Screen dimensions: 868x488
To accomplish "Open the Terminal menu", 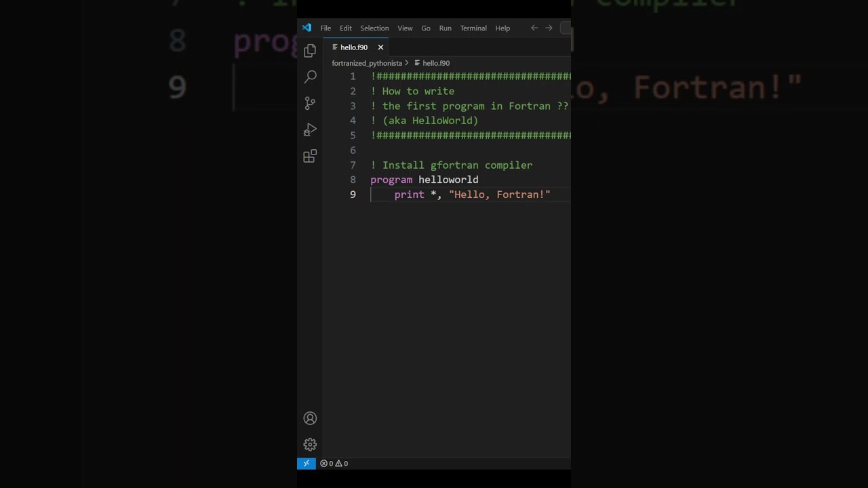I will click(x=473, y=28).
